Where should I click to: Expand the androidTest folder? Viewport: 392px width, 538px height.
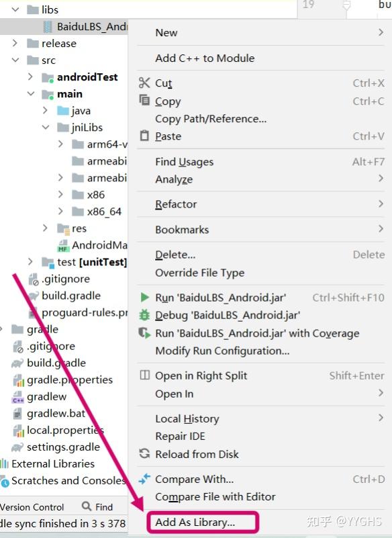pos(30,77)
